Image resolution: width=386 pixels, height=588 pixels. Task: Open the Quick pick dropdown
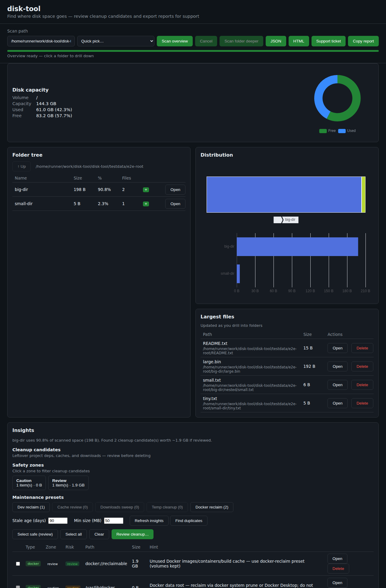[x=116, y=41]
